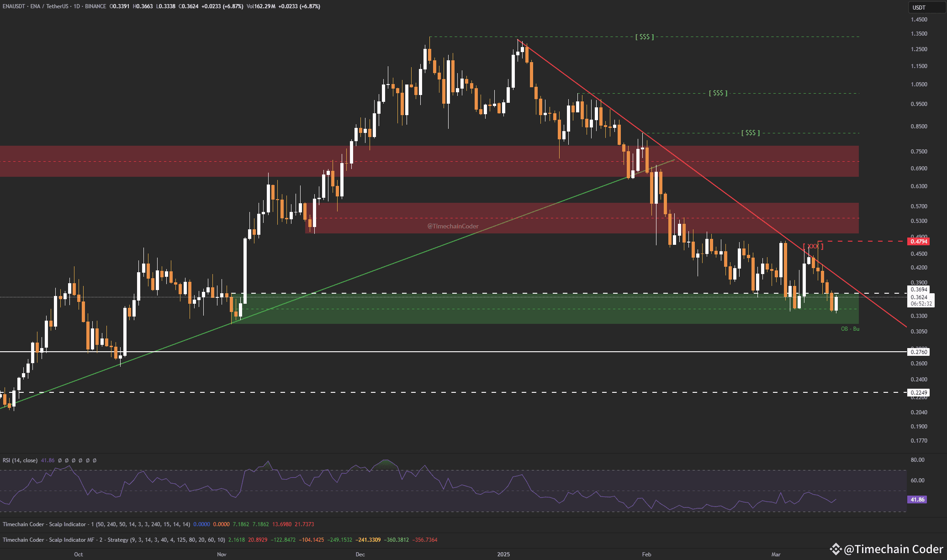Click the yellow −241.3309 strategy value
Image resolution: width=947 pixels, height=560 pixels.
368,540
